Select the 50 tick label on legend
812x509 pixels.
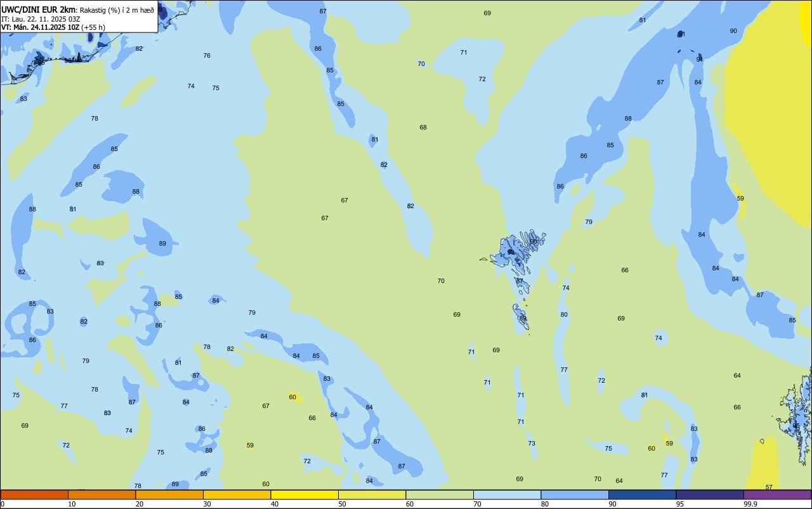point(342,504)
